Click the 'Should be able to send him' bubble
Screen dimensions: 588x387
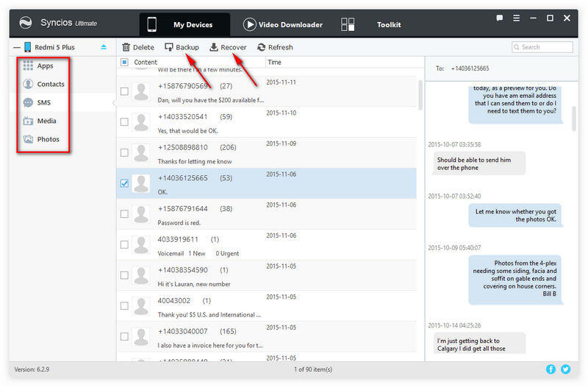[479, 163]
